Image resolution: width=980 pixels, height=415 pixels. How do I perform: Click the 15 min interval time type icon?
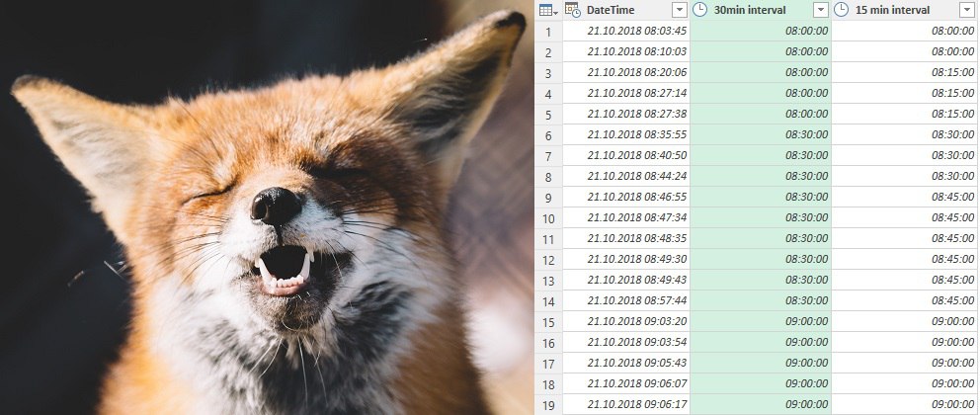click(842, 9)
